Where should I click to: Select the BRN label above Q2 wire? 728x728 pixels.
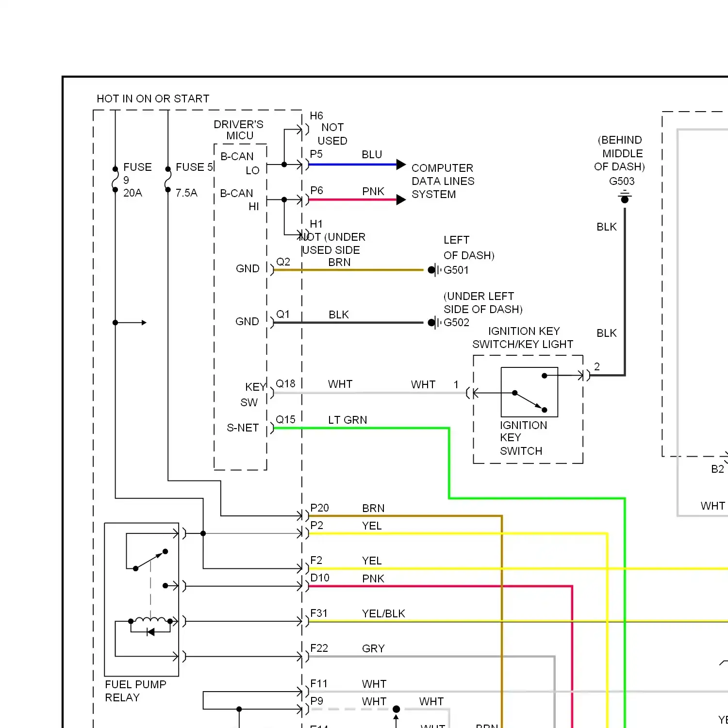339,262
